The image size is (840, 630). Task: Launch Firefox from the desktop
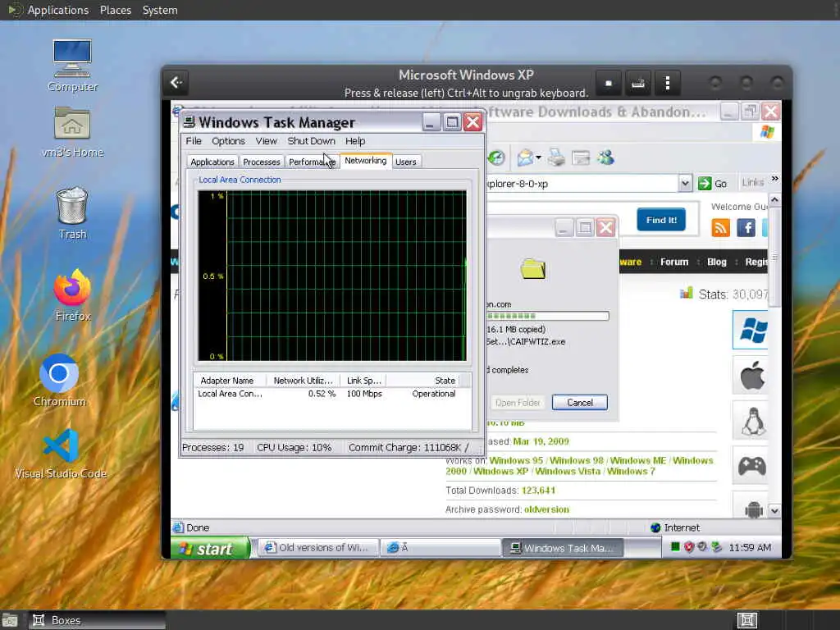(x=72, y=295)
